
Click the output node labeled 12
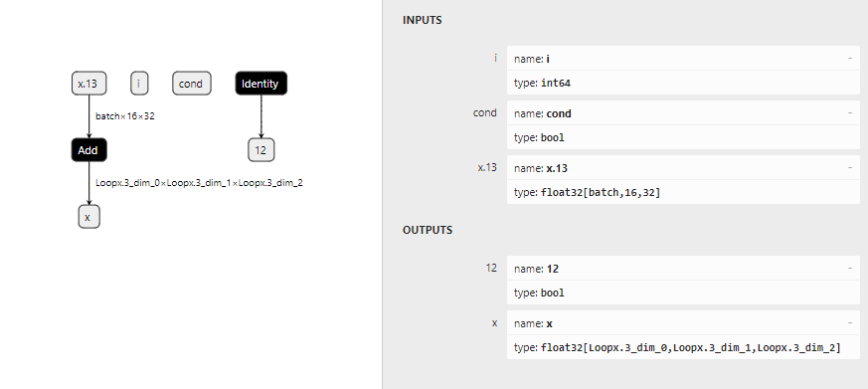click(x=260, y=150)
